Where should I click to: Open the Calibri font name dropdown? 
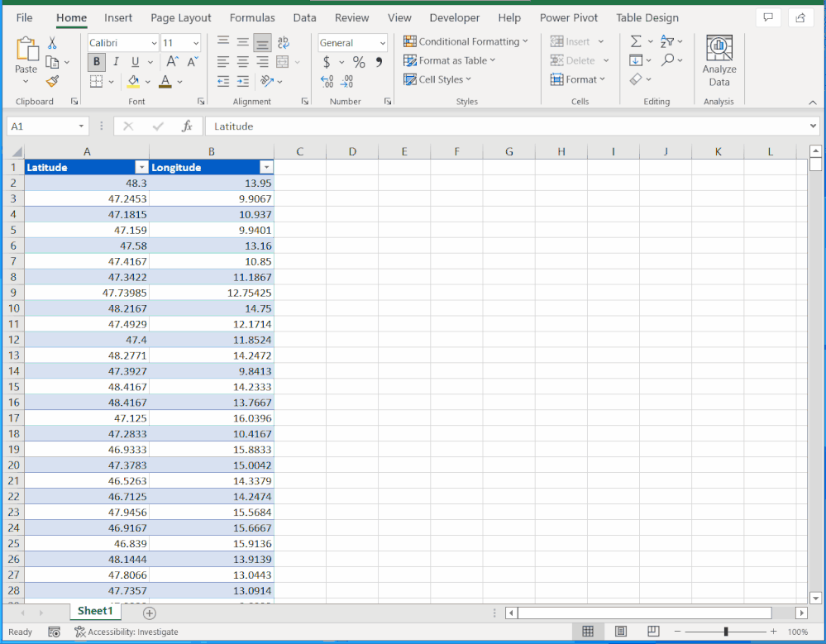coord(154,43)
